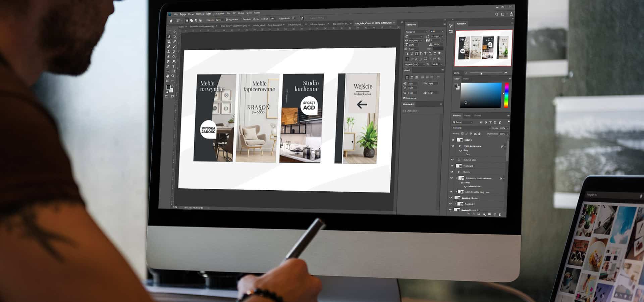This screenshot has height=302, width=644.
Task: Open the Filtr menu
Action: click(x=228, y=13)
